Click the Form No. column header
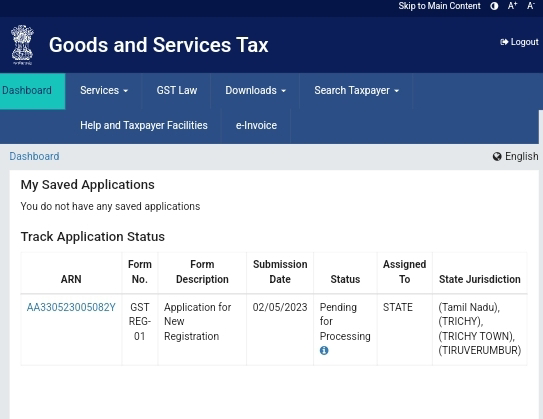 (140, 272)
